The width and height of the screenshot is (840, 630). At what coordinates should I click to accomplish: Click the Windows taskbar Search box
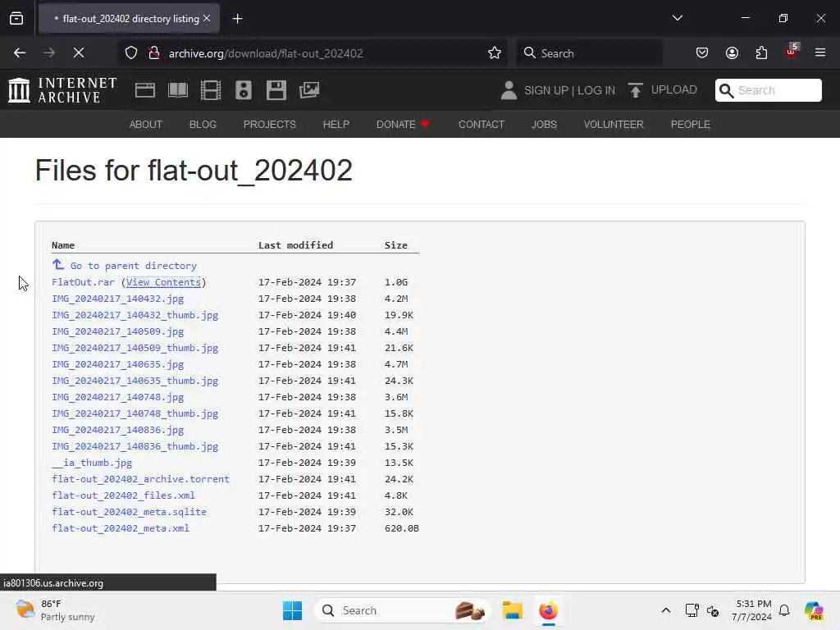click(x=402, y=610)
